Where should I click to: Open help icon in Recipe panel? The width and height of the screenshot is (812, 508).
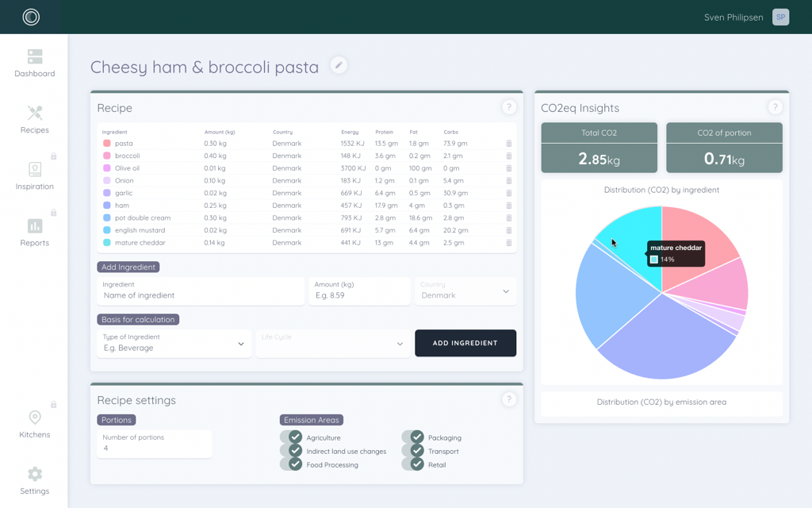(x=509, y=108)
